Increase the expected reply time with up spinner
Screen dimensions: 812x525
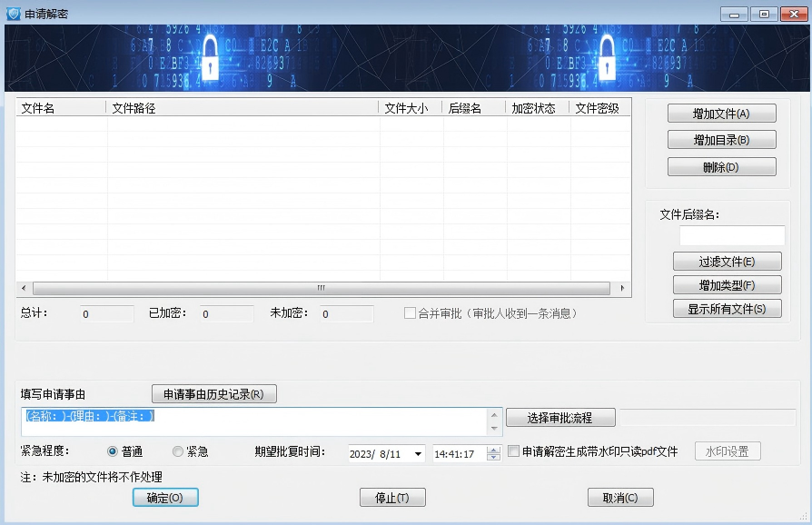tap(493, 450)
